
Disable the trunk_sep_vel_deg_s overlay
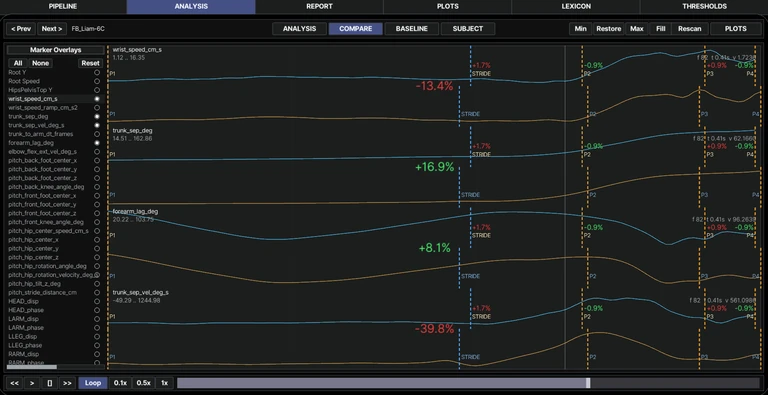[x=97, y=125]
